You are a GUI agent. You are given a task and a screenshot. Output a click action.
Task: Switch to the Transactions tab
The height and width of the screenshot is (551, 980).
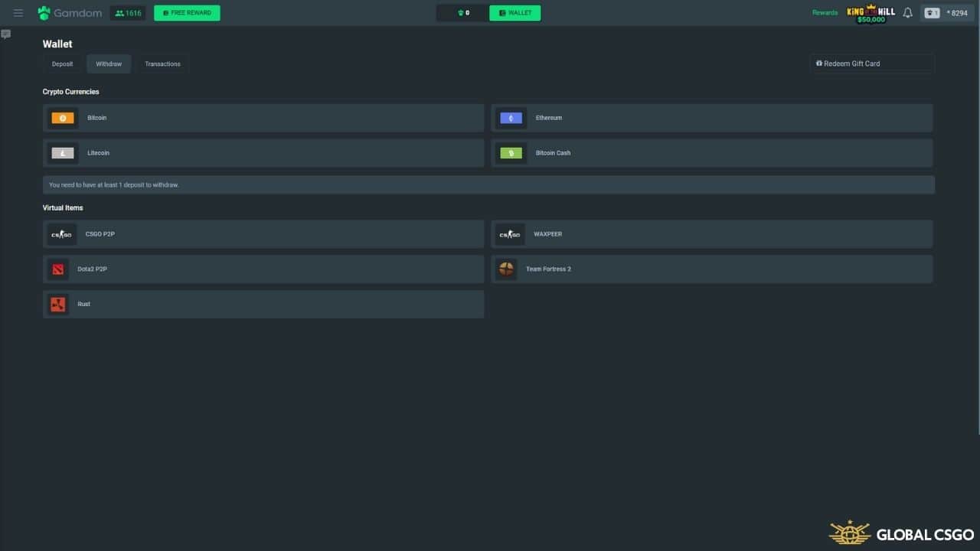[162, 64]
